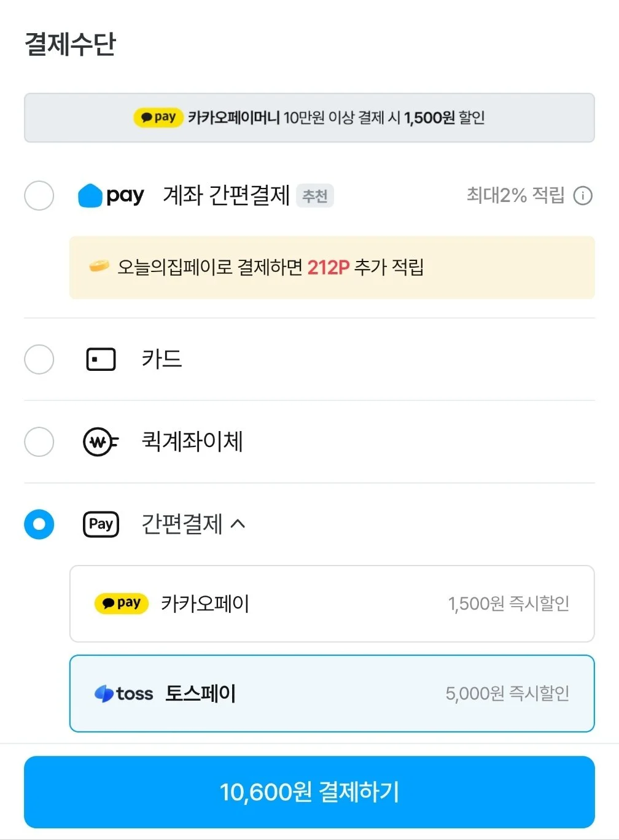Click the blue toss logo
This screenshot has height=840, width=619.
(123, 694)
